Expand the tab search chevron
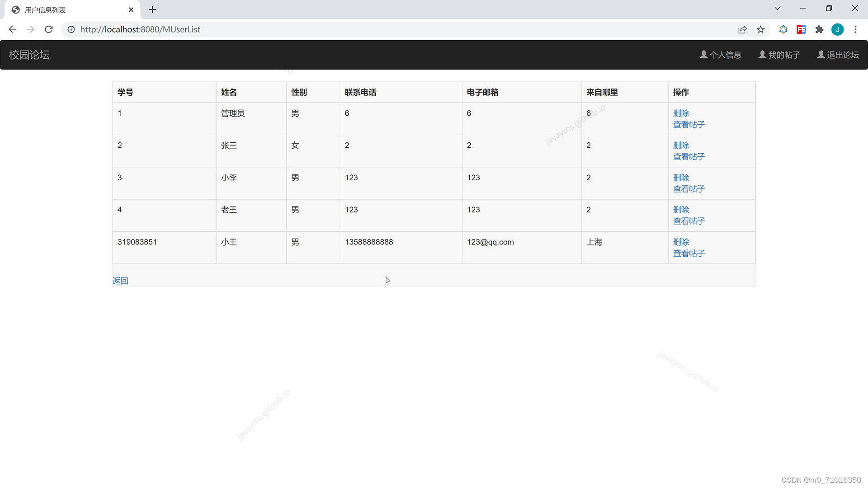The image size is (868, 488). tap(777, 9)
